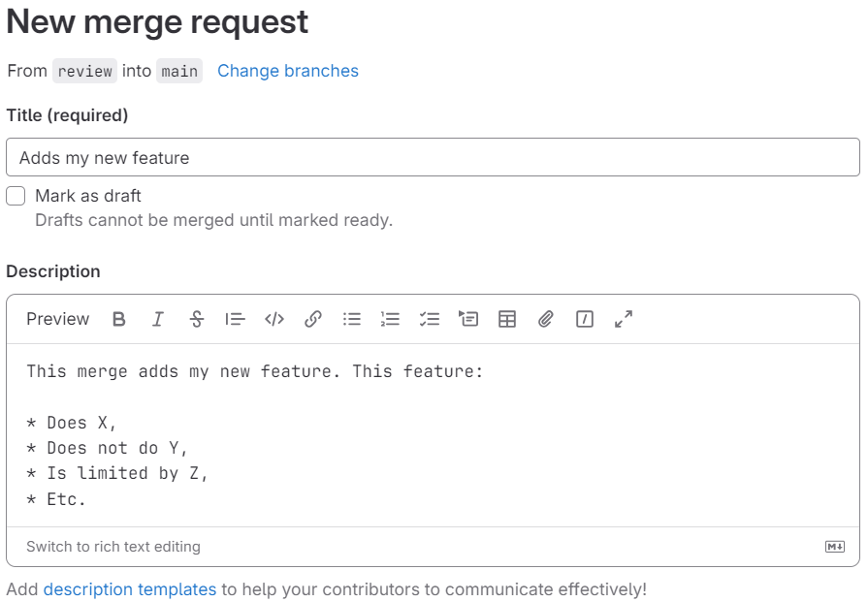Click the 'New merge request' heading
This screenshot has width=868, height=602.
157,22
